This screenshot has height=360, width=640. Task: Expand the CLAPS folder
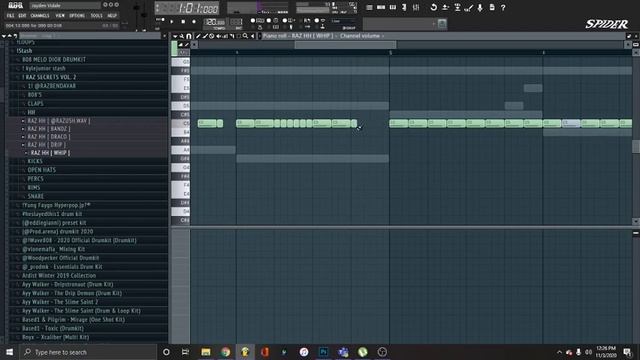tap(35, 104)
